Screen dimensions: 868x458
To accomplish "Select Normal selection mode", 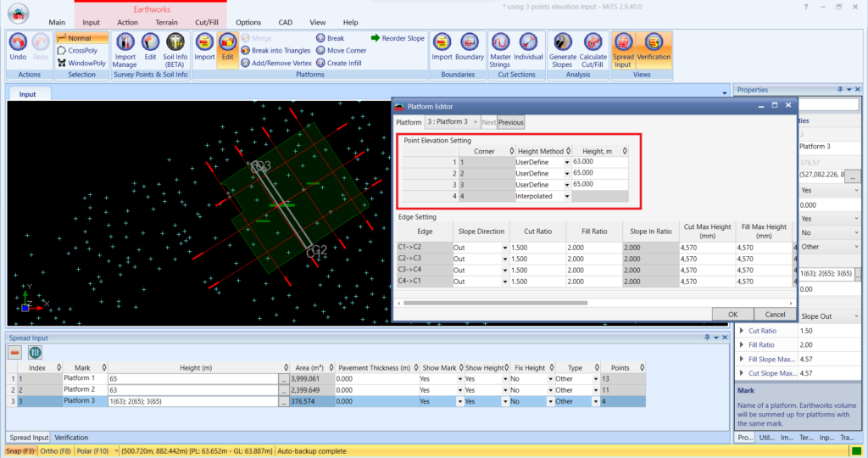I will pyautogui.click(x=81, y=38).
